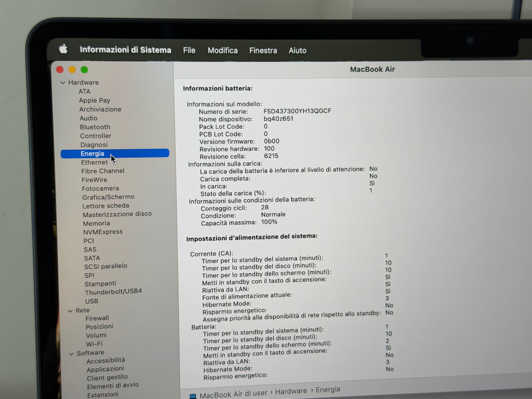
Task: Select Ethernet in the sidebar
Action: (x=95, y=162)
